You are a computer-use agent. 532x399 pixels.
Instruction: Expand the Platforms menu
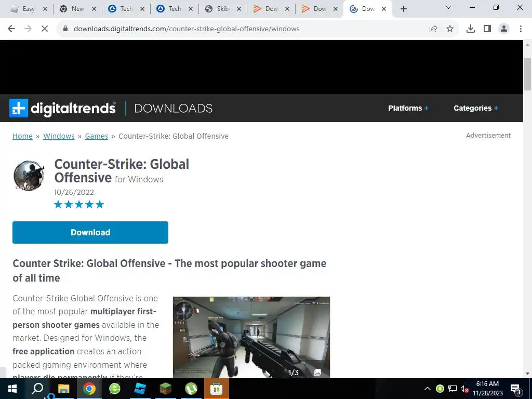click(x=408, y=108)
